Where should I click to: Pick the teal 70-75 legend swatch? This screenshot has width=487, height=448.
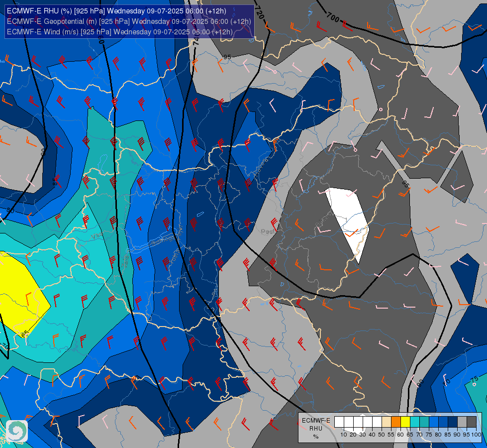pyautogui.click(x=424, y=422)
